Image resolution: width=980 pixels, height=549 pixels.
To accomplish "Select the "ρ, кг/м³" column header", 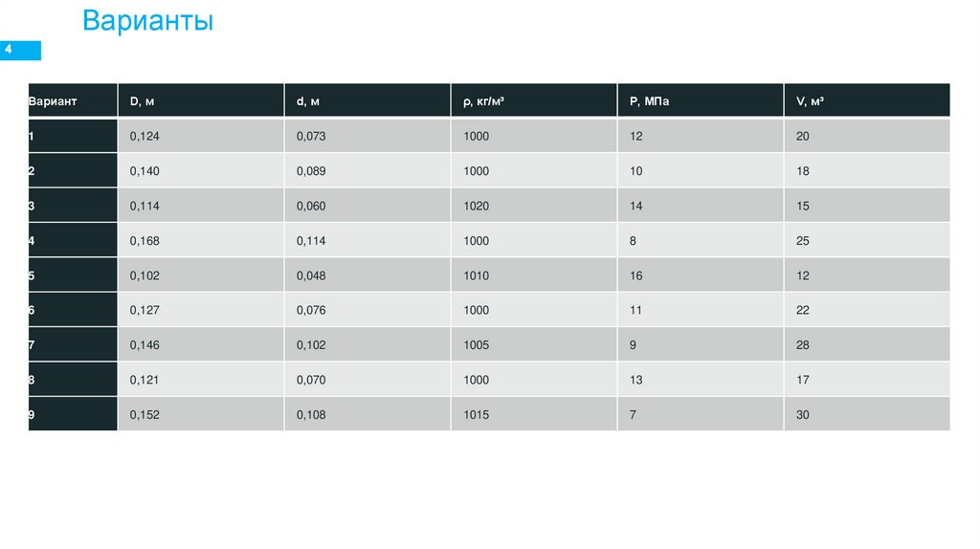I will click(x=483, y=100).
